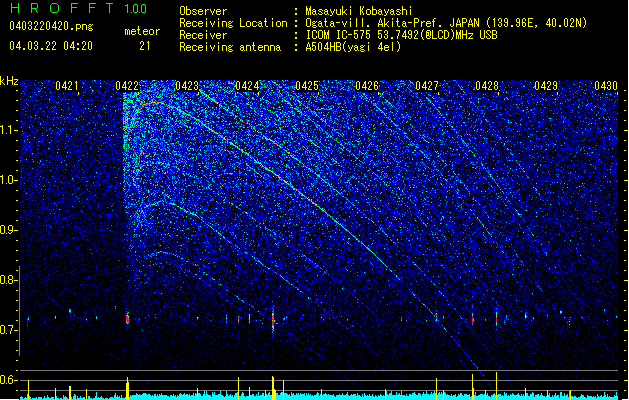
Task: Click the 0.7 kHz axis label
Action: click(x=9, y=330)
